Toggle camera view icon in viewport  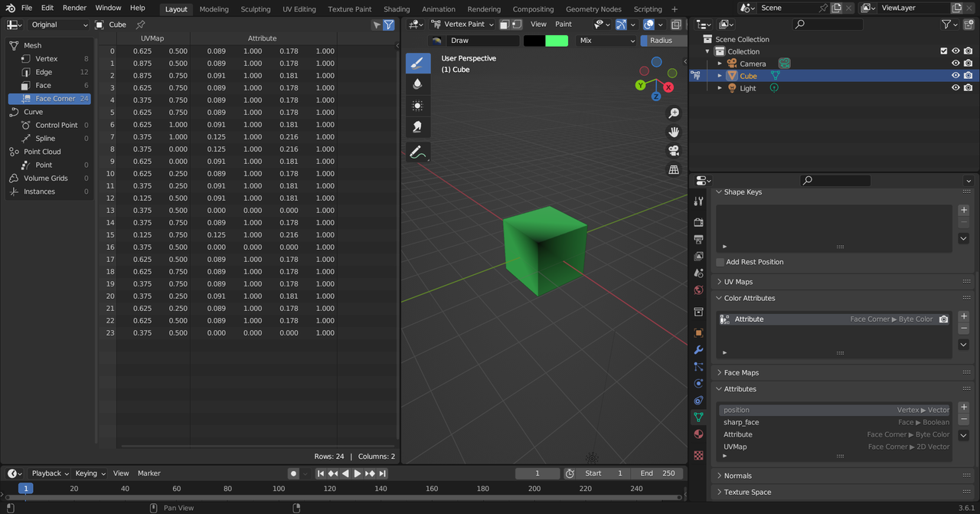[674, 151]
